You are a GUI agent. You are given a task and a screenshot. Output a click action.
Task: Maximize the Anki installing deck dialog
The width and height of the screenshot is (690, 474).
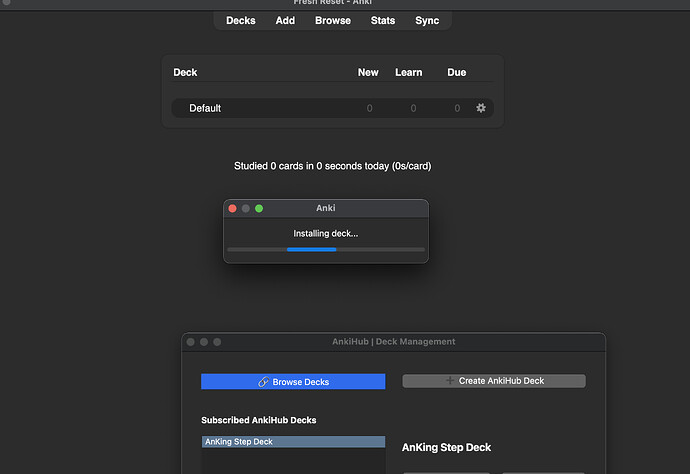tap(259, 208)
